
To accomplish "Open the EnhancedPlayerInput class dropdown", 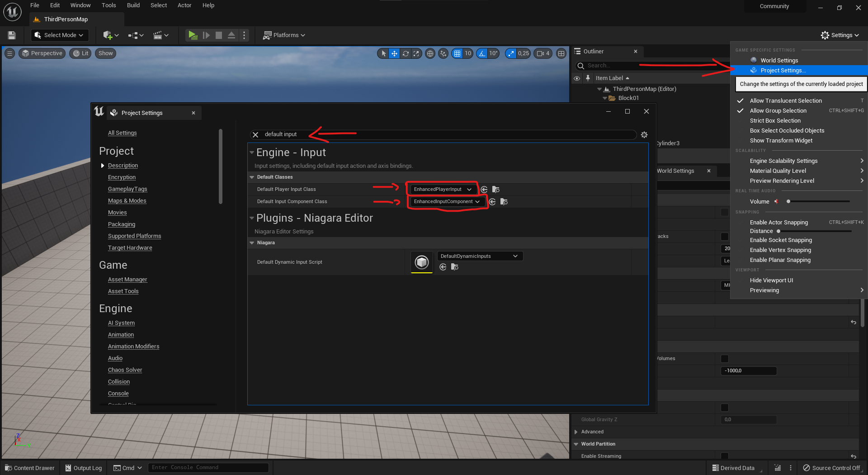I will pos(442,189).
